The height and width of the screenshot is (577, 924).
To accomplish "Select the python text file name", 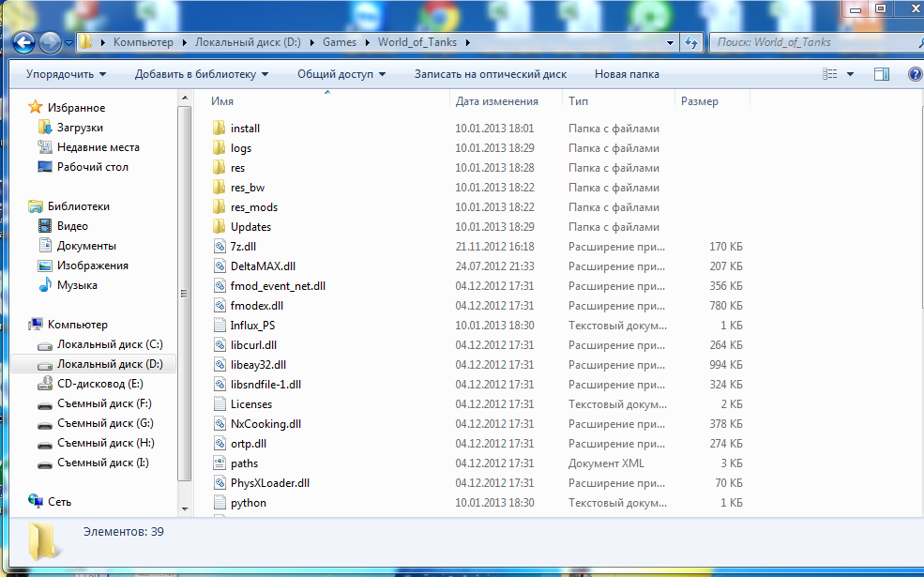I will point(248,503).
